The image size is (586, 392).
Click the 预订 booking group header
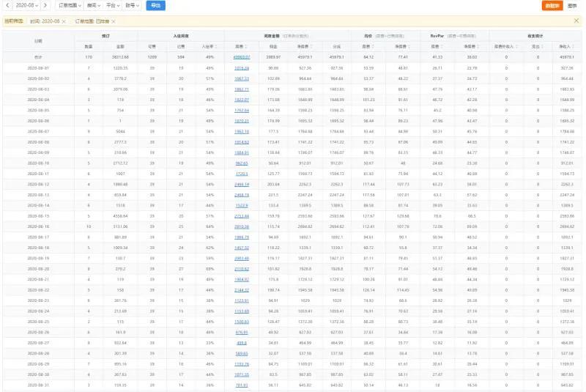tap(105, 36)
